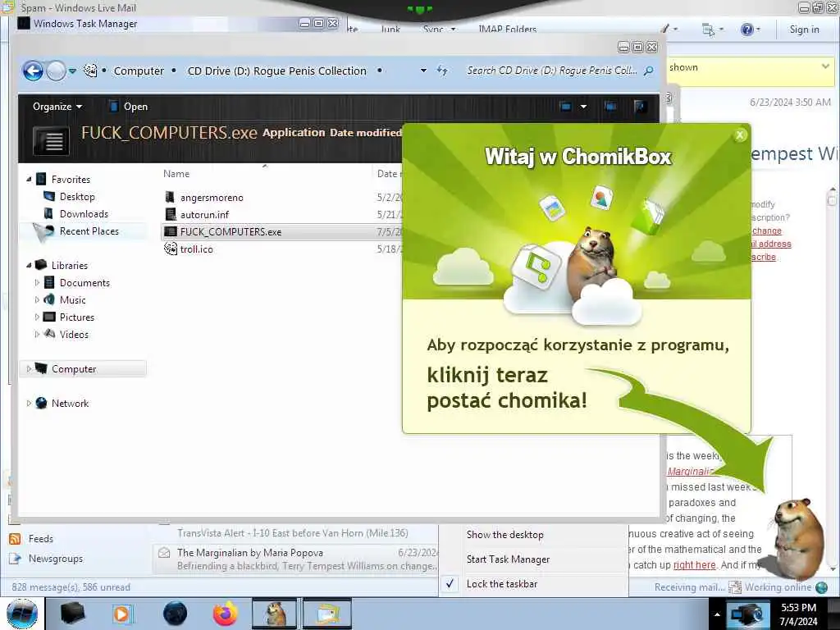Screen dimensions: 840x630
Task: Click the change link in email preview
Action: click(767, 231)
